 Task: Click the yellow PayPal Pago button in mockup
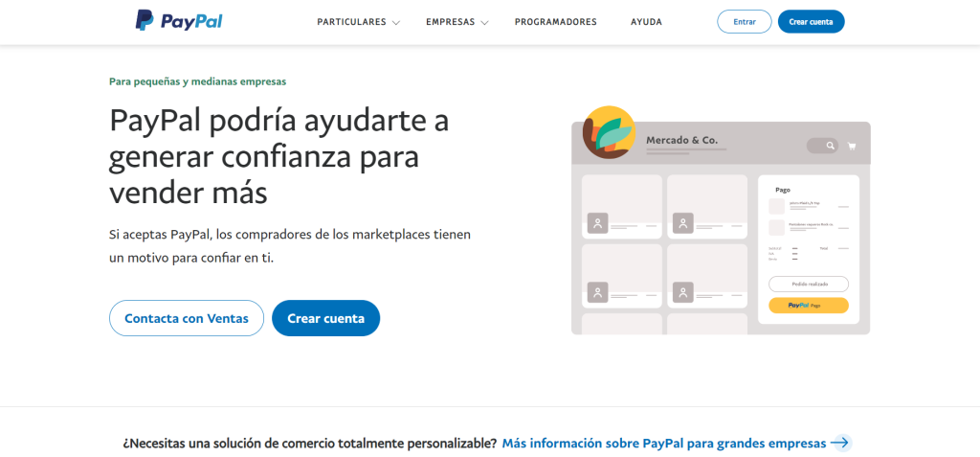809,306
